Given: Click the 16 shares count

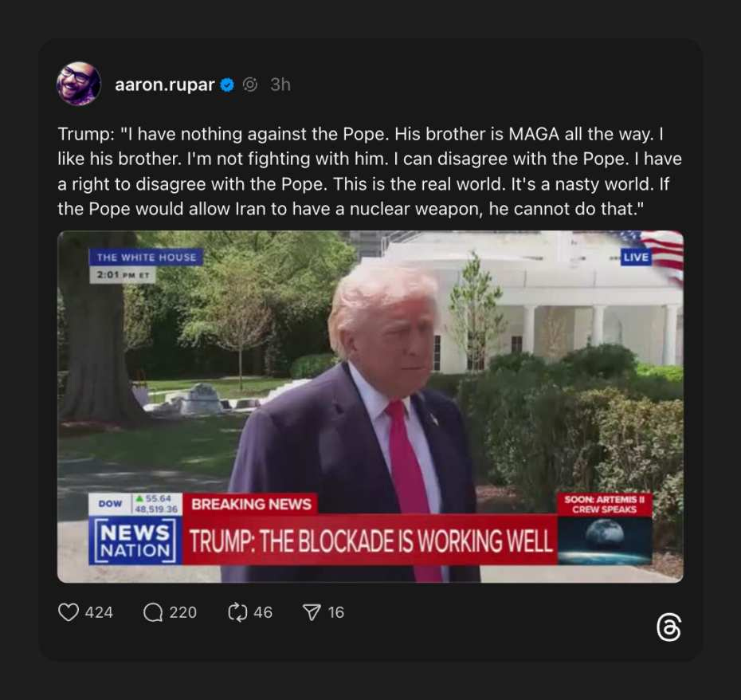Looking at the screenshot, I should [336, 612].
